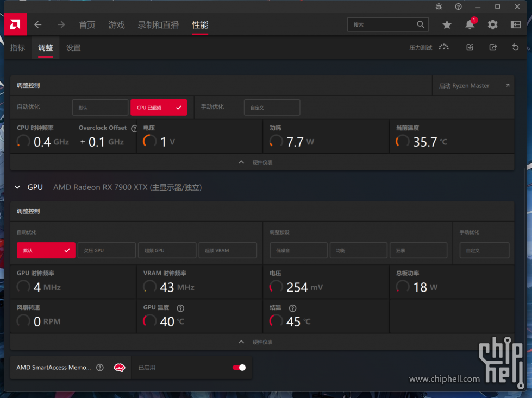The height and width of the screenshot is (398, 532).
Task: Select the GPU 默认 tuning option
Action: pos(46,250)
